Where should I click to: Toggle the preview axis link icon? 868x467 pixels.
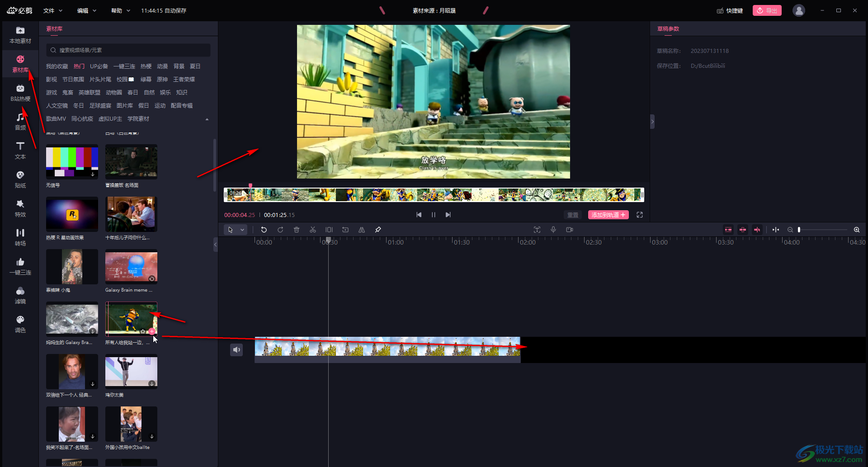click(757, 230)
